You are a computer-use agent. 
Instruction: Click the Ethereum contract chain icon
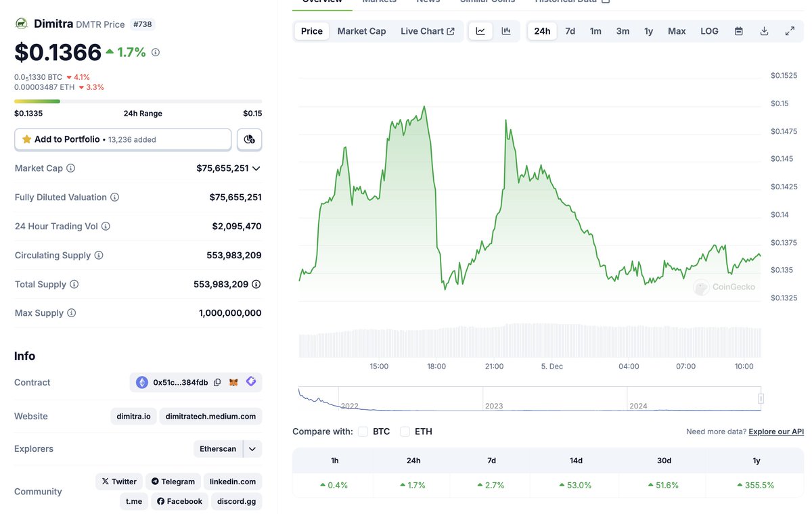click(x=142, y=383)
